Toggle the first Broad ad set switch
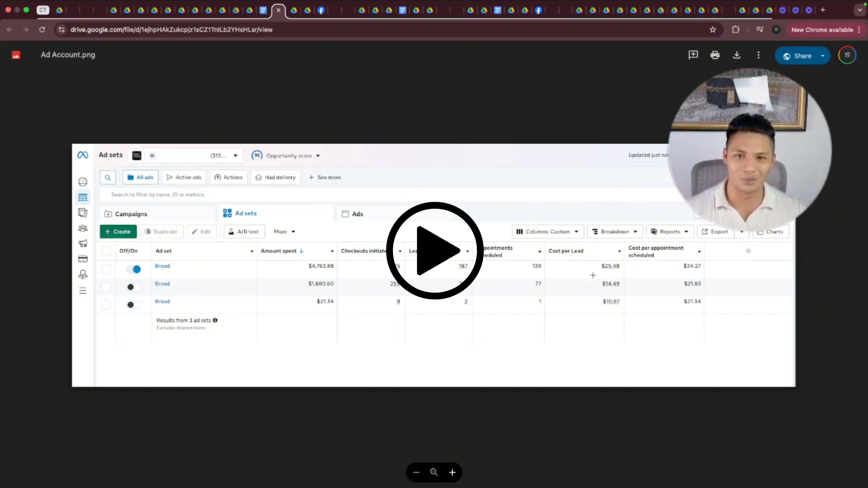This screenshot has width=868, height=488. [x=133, y=269]
